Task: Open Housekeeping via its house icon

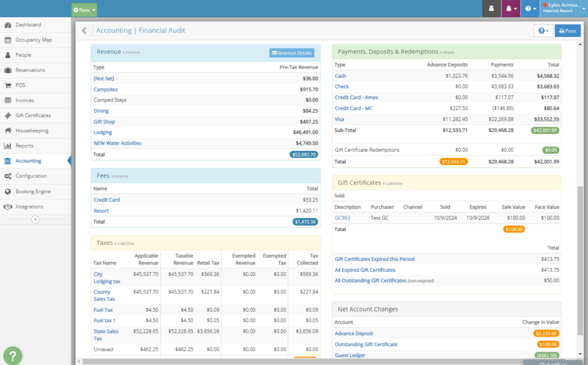Action: [x=8, y=130]
